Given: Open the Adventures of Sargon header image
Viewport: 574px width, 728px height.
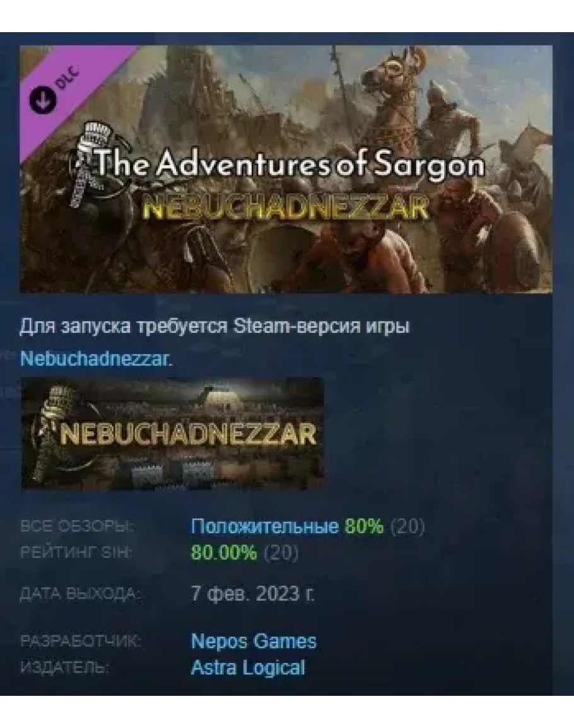Looking at the screenshot, I should tap(286, 169).
